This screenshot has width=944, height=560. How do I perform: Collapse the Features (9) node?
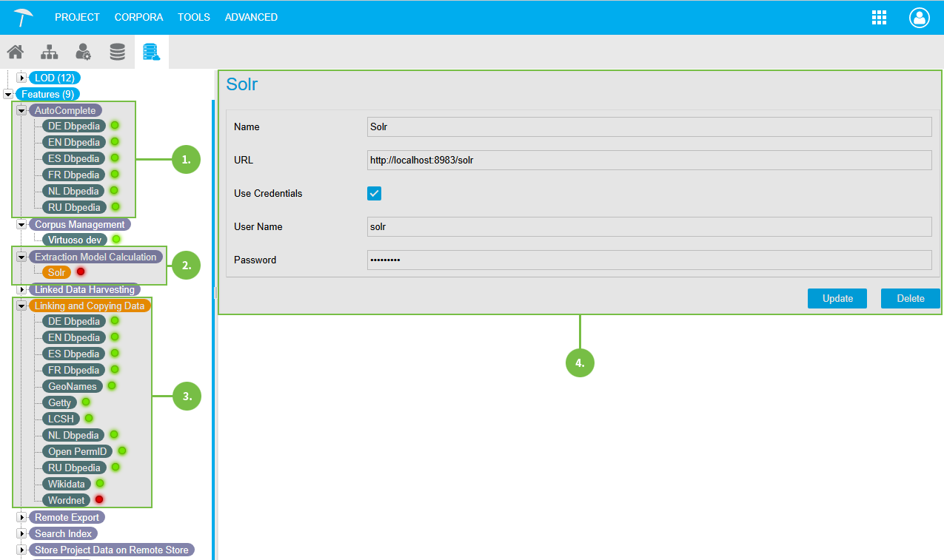click(8, 94)
